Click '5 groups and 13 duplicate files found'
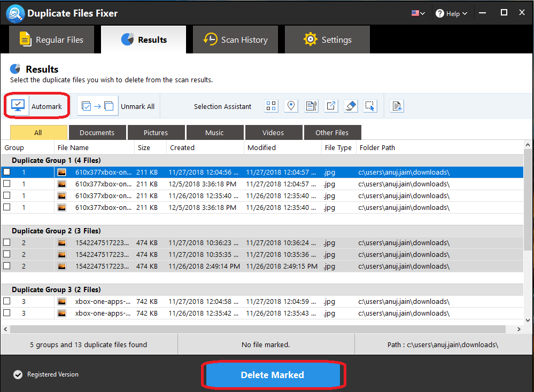Viewport: 534px width, 392px height. (89, 344)
